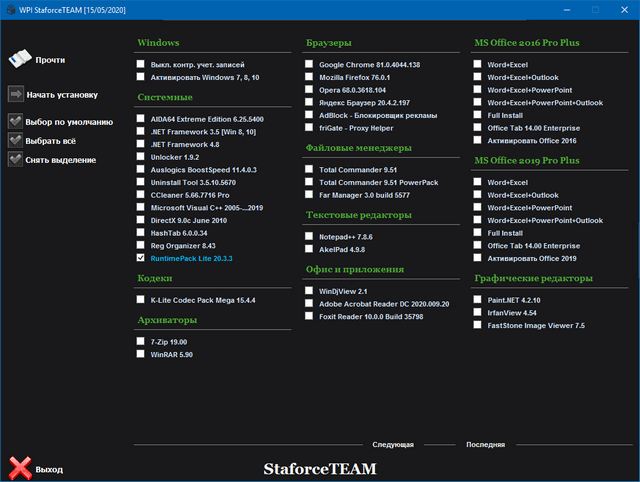This screenshot has height=482, width=640.
Task: Enable Office 2019 Office Tab 14.00 Enterprise
Action: (x=477, y=245)
